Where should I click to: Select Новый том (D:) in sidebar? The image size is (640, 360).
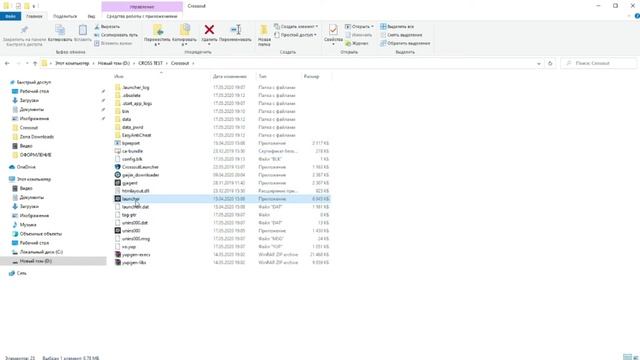click(36, 261)
